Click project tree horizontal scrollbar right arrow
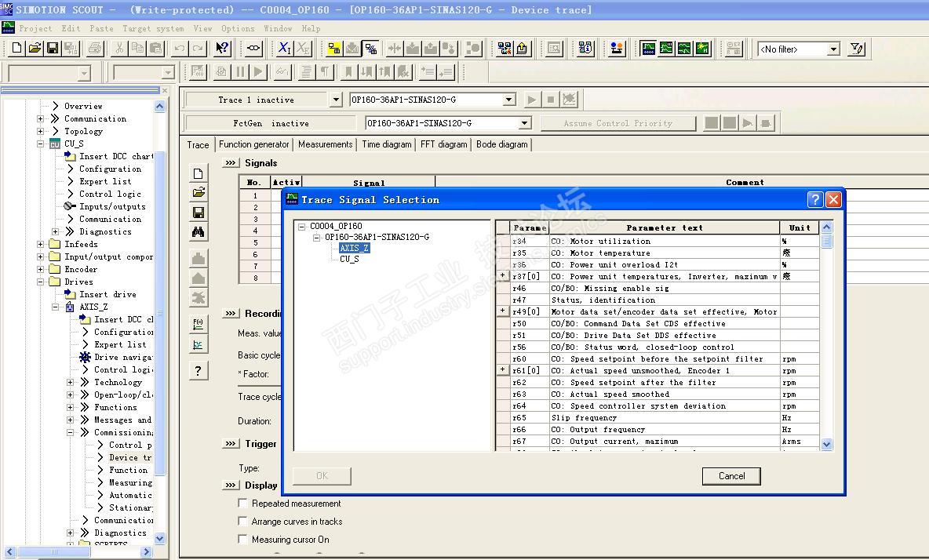929x560 pixels. 147,551
